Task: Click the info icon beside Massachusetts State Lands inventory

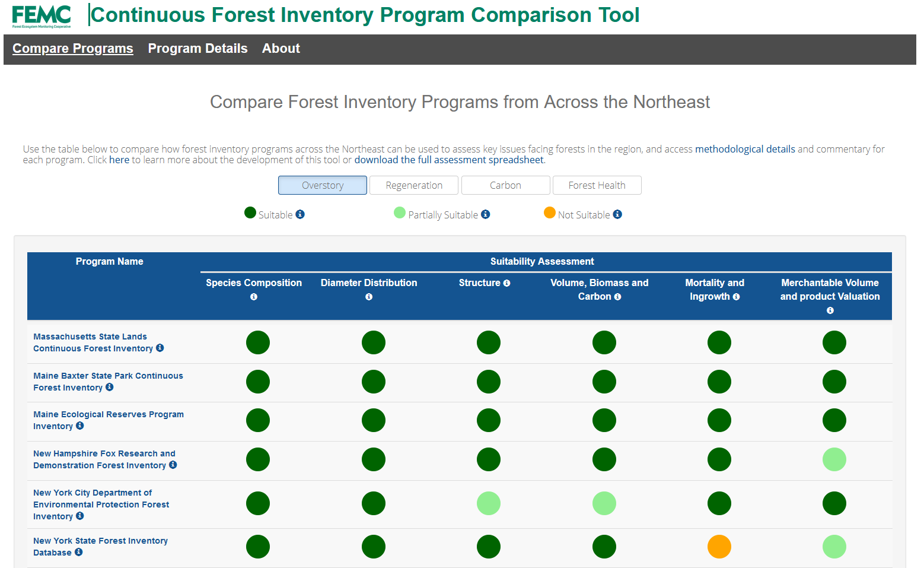Action: (160, 348)
